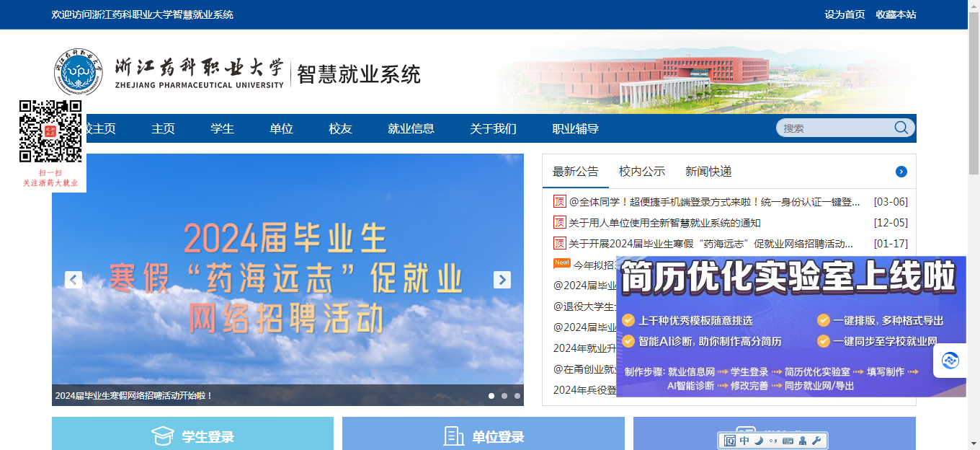The height and width of the screenshot is (450, 980).
Task: Toggle the 中 Chinese/English input mode
Action: click(x=744, y=441)
